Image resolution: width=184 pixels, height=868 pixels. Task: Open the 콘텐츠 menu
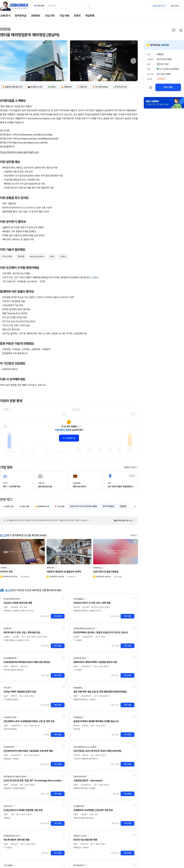pos(77,16)
